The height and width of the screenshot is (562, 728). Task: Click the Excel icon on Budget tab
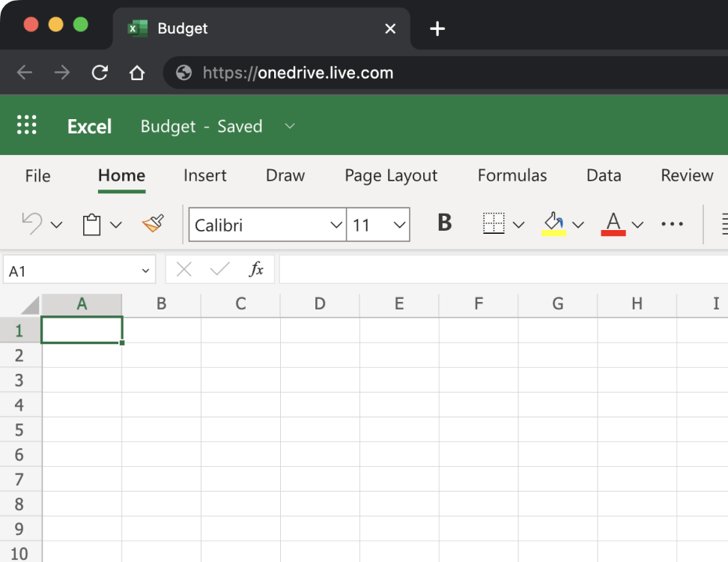click(137, 28)
